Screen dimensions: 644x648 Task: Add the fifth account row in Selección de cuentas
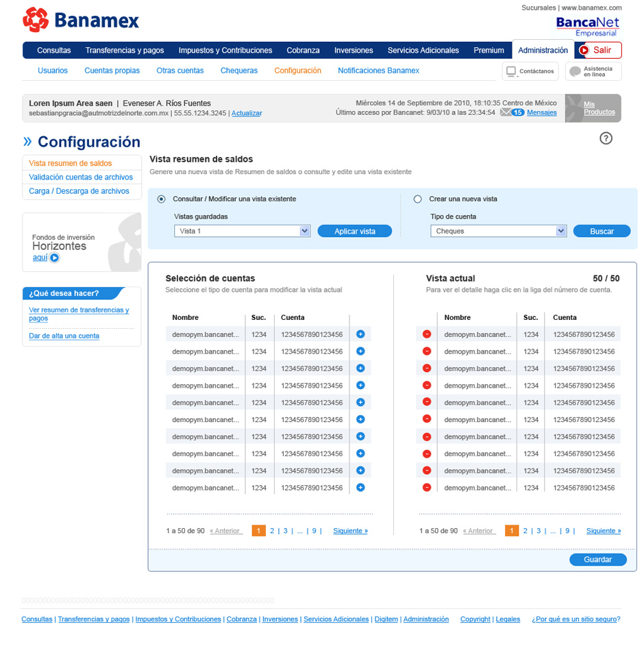click(360, 402)
